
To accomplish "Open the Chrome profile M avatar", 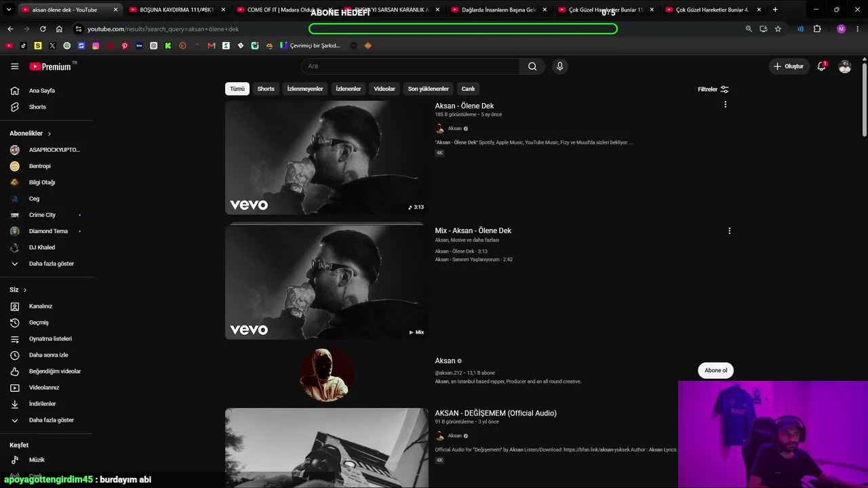I will (842, 29).
